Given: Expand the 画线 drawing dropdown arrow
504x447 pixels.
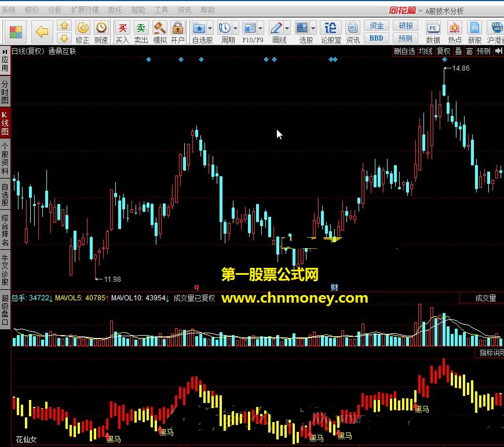Looking at the screenshot, I should coord(287,28).
